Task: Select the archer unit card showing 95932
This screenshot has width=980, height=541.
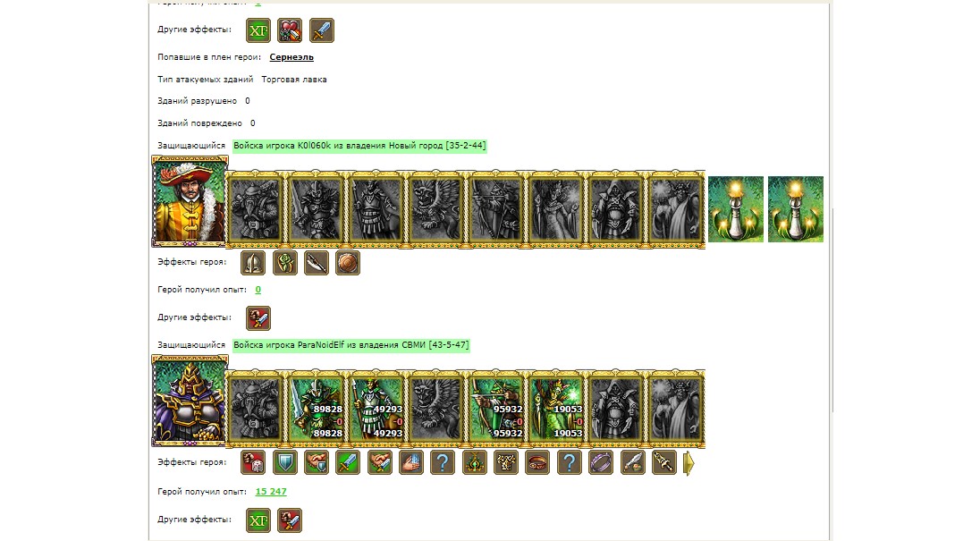Action: click(496, 409)
